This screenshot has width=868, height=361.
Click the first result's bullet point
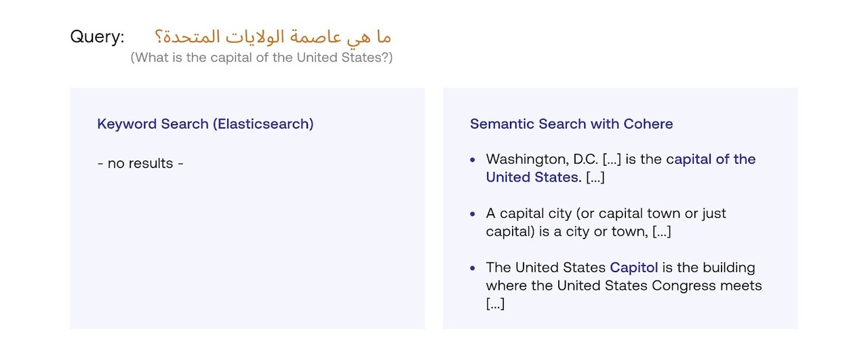pos(473,160)
